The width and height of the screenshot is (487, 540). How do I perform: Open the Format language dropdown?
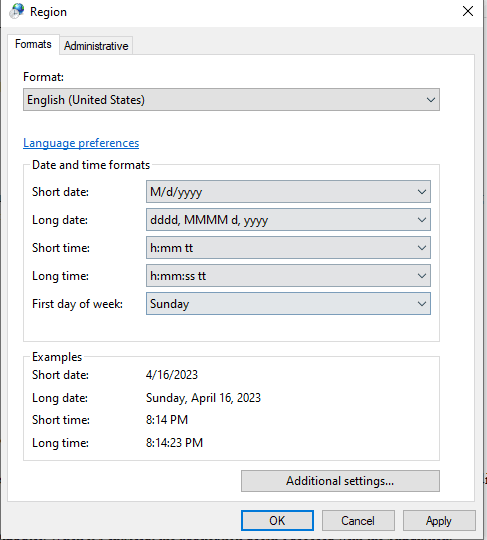(x=231, y=100)
